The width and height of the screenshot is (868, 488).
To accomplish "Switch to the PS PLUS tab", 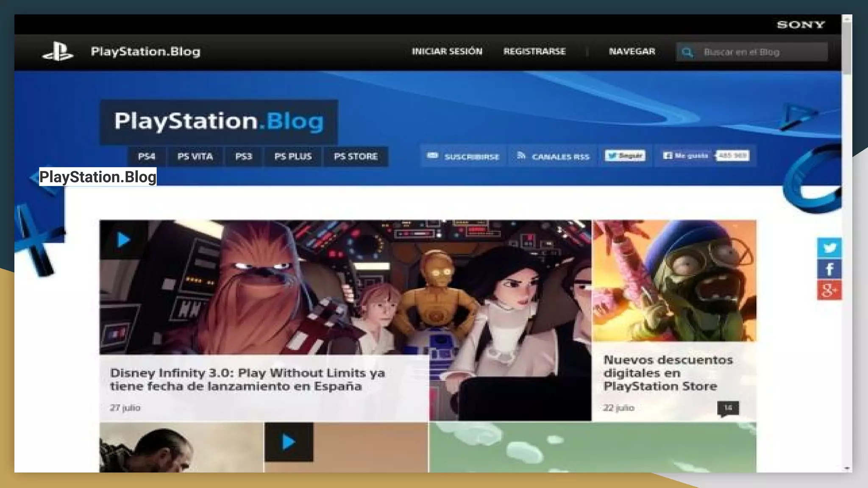I will click(293, 156).
